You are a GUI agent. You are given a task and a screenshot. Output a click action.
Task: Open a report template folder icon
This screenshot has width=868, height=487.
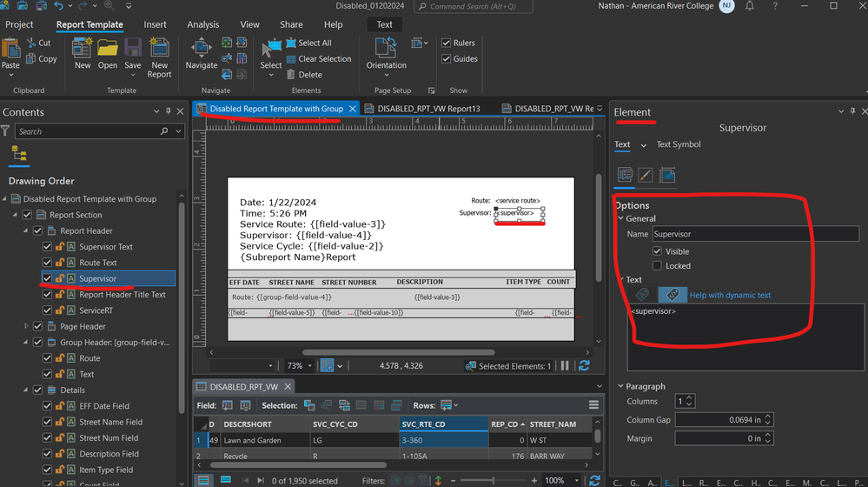pos(108,48)
